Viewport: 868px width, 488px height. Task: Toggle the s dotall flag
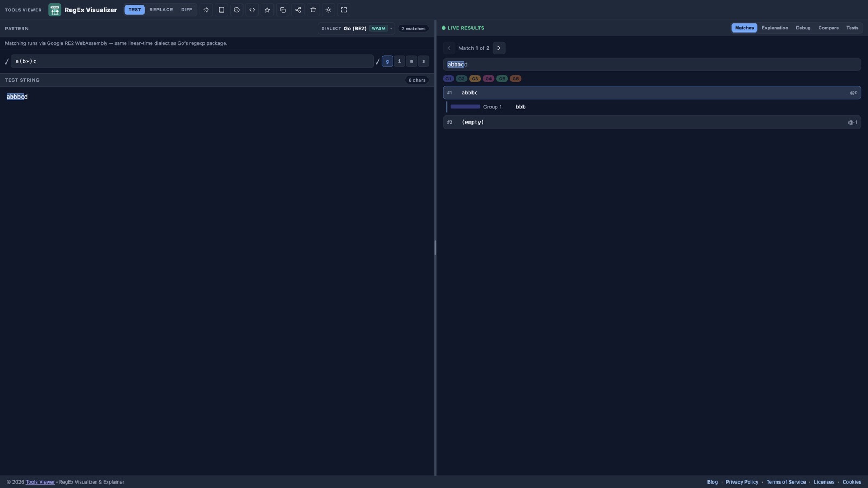click(423, 61)
